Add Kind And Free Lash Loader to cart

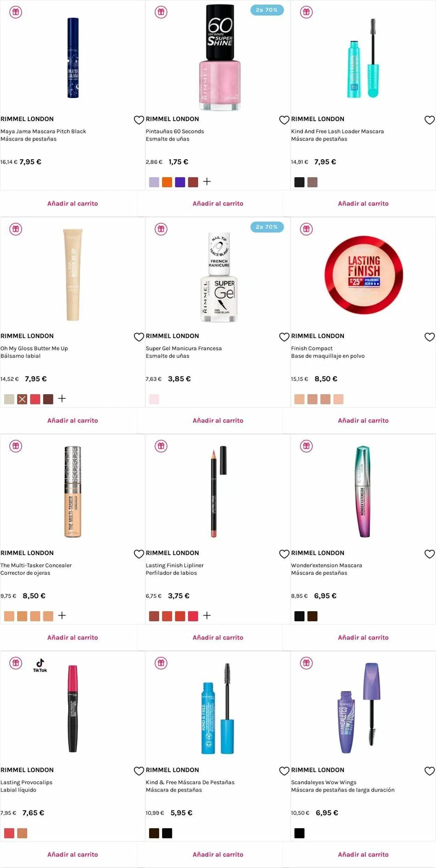pyautogui.click(x=363, y=203)
